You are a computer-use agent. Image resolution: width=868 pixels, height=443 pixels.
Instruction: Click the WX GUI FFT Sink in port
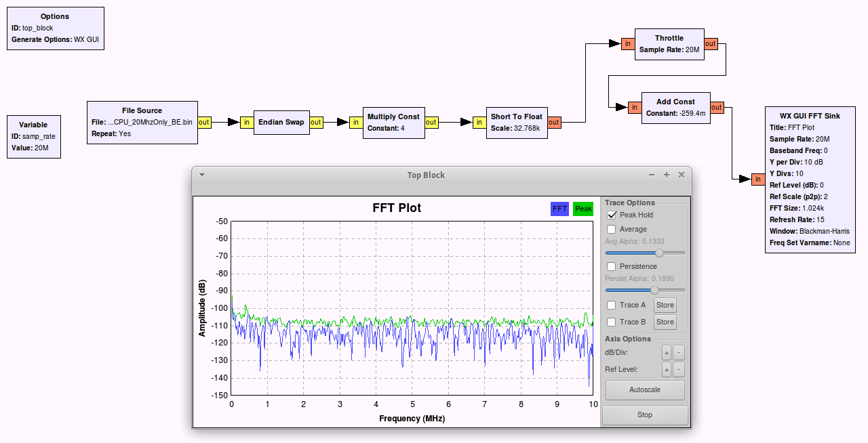point(758,179)
